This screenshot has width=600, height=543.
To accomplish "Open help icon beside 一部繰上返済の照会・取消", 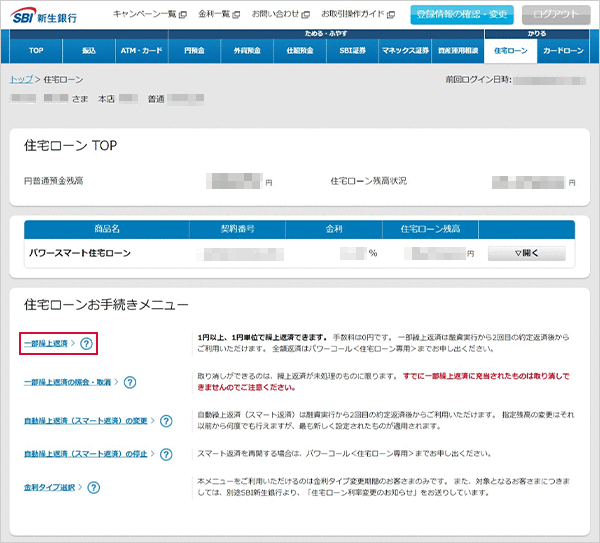I will [x=130, y=382].
